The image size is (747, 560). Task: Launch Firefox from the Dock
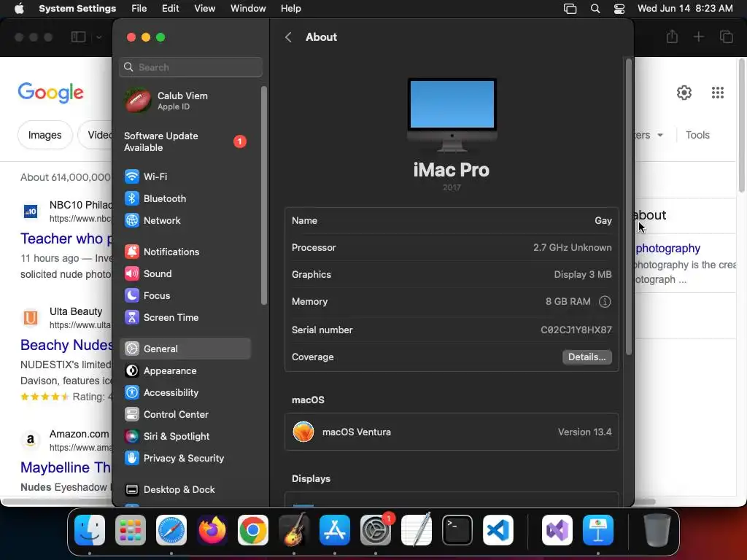(x=212, y=530)
